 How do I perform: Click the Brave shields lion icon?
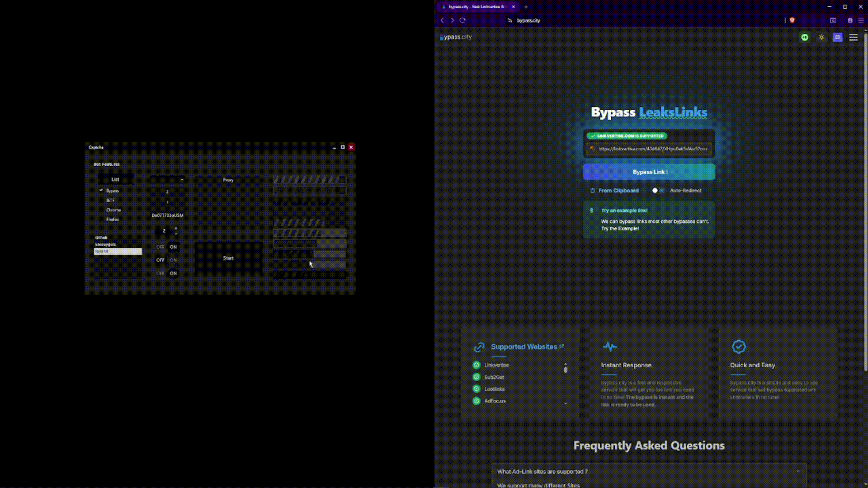click(792, 20)
